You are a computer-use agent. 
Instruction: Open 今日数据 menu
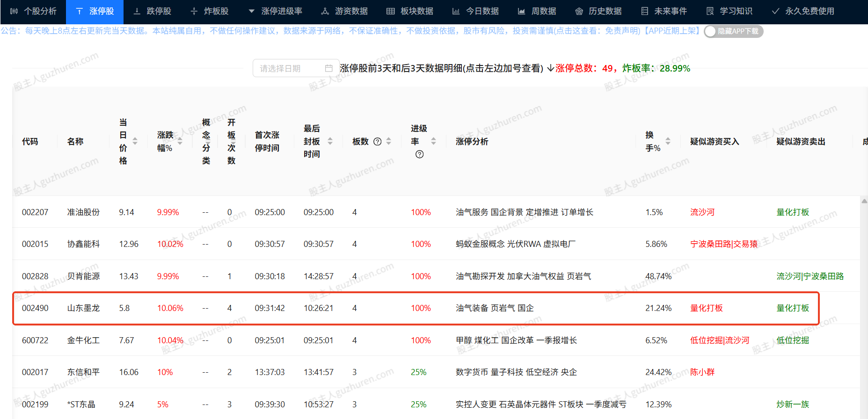pyautogui.click(x=475, y=11)
